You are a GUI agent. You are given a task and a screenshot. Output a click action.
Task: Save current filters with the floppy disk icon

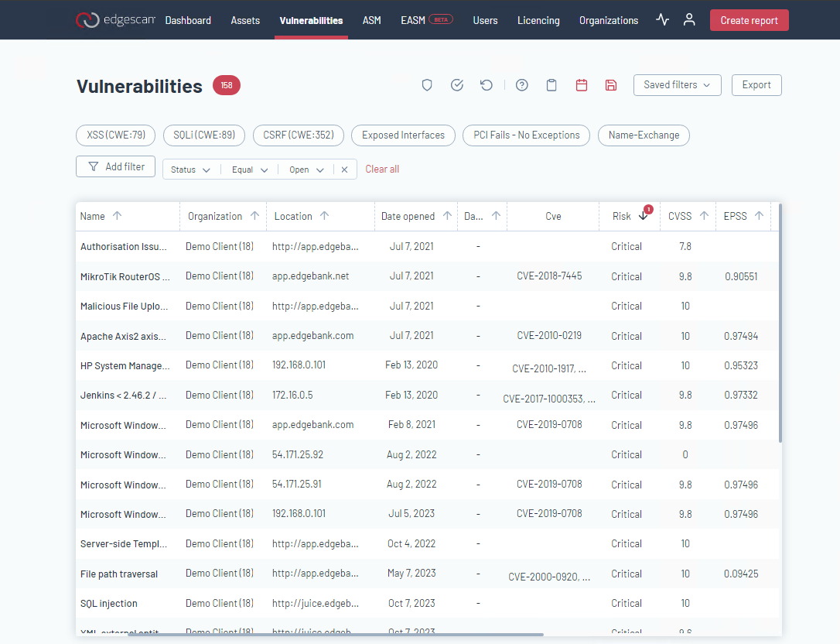[611, 85]
